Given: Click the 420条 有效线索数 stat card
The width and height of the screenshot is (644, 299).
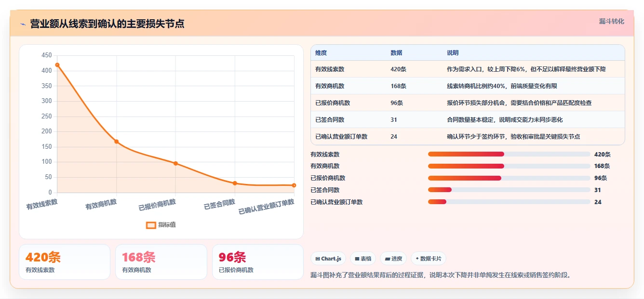Looking at the screenshot, I should [65, 262].
